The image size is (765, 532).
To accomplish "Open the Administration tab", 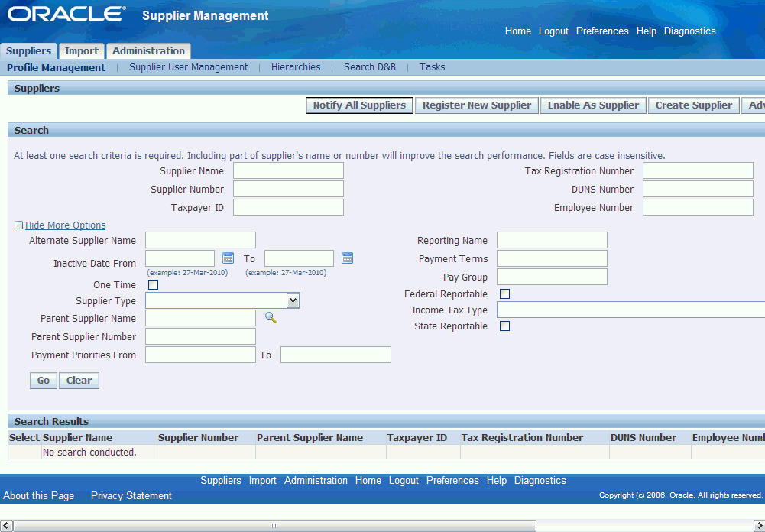I will pos(148,50).
